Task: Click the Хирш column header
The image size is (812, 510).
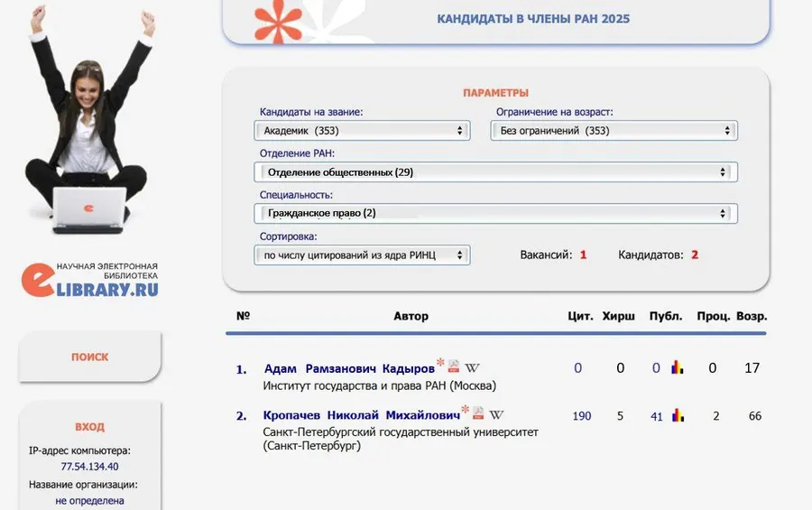Action: pyautogui.click(x=618, y=316)
